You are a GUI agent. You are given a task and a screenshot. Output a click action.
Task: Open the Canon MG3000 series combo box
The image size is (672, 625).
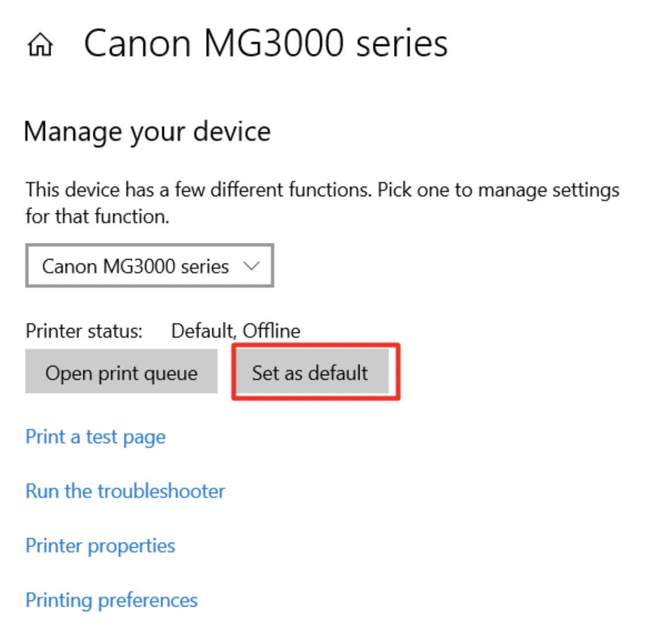(136, 266)
